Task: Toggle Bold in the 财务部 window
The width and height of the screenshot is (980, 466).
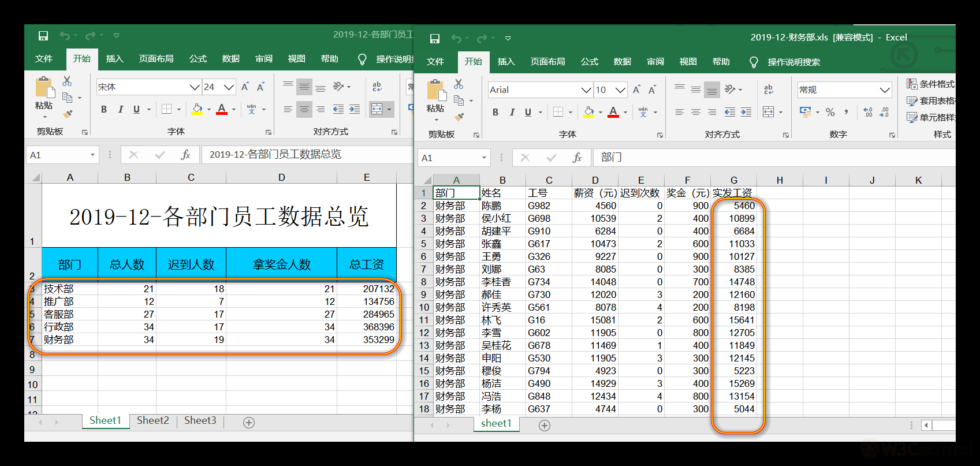Action: coord(495,112)
